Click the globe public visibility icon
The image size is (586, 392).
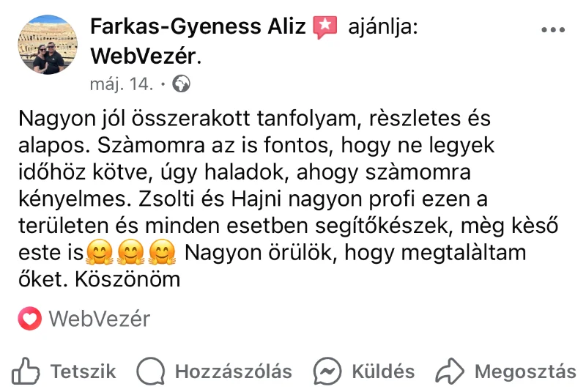pos(181,84)
